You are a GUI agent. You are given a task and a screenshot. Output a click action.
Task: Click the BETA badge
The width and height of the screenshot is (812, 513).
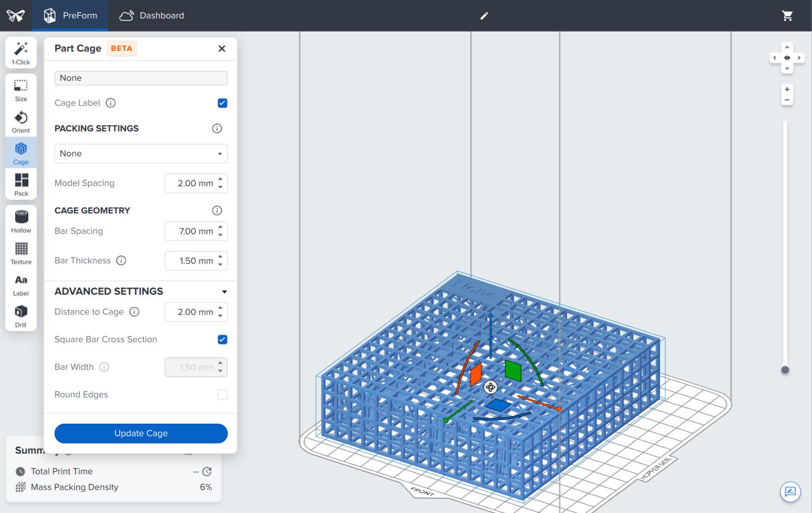coord(121,48)
